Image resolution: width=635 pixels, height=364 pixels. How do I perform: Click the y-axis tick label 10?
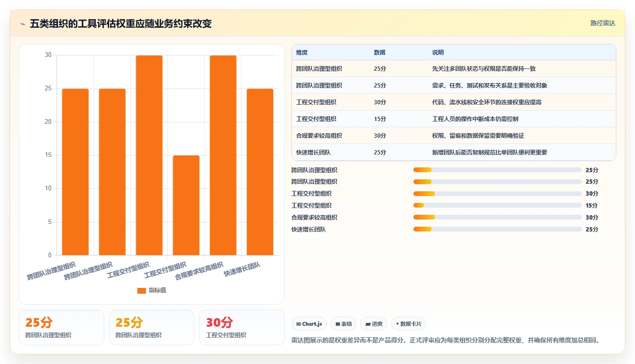tap(48, 188)
